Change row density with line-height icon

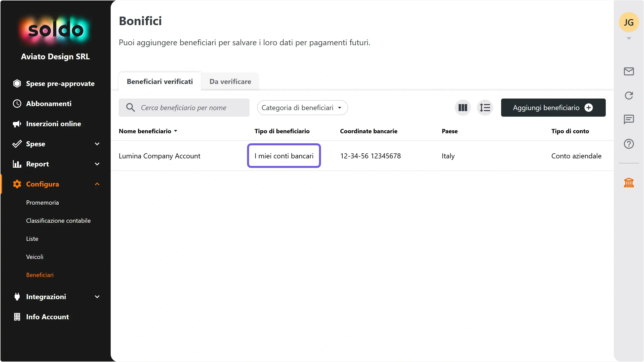[x=485, y=108]
